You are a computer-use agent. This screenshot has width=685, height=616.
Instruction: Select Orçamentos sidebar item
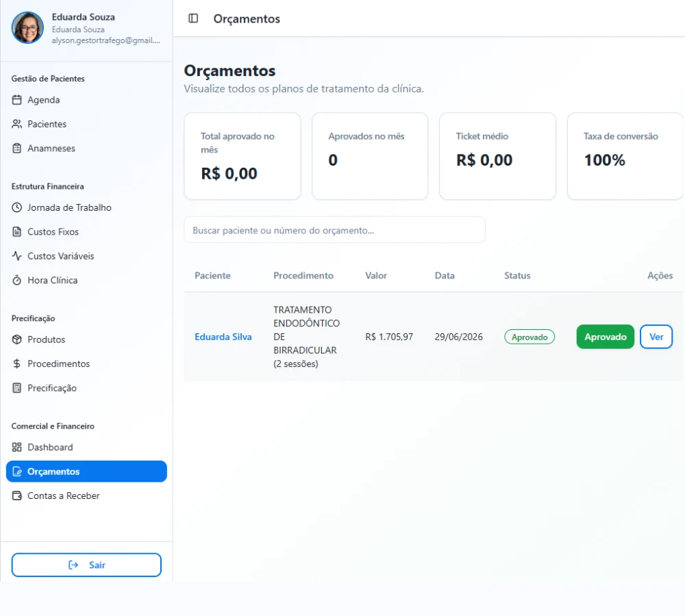86,472
